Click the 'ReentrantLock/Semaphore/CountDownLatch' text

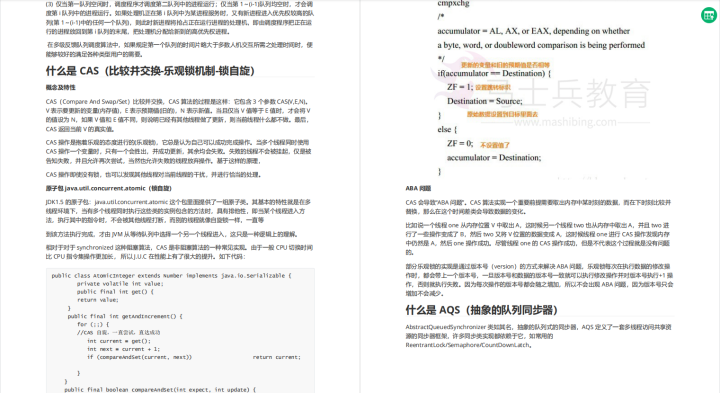468,345
